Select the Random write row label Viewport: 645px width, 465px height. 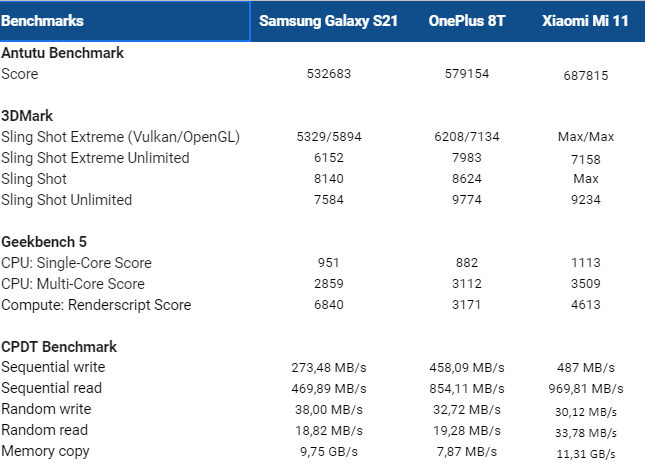[x=46, y=409]
